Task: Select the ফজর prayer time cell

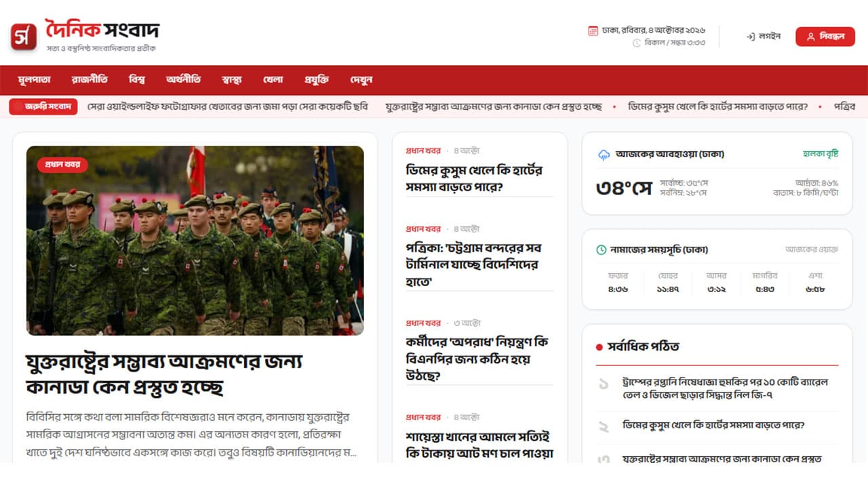Action: [618, 283]
